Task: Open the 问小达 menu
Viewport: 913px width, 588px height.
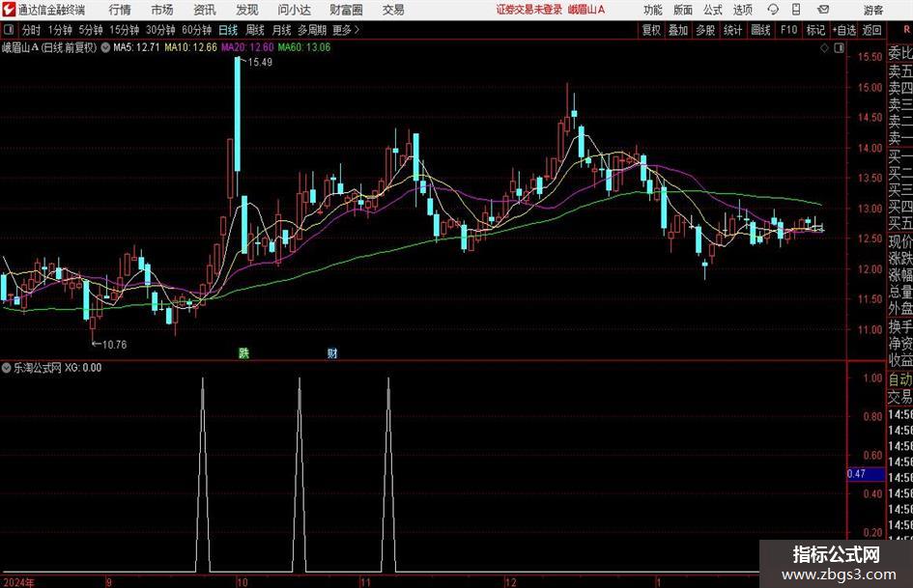Action: 294,10
